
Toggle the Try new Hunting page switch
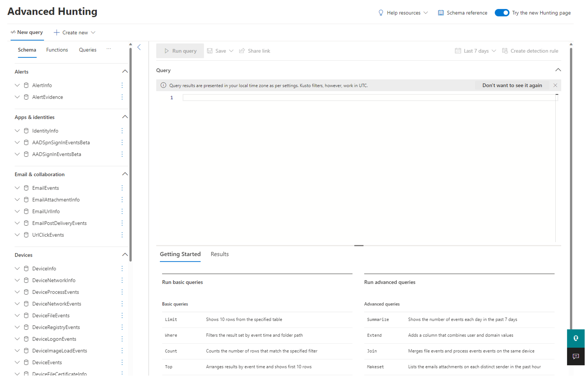pyautogui.click(x=501, y=13)
